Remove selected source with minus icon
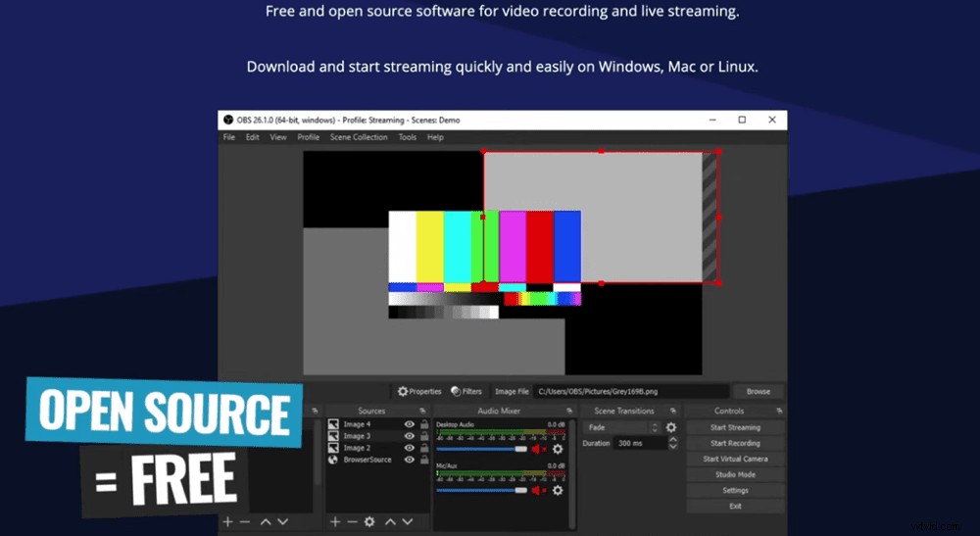The height and width of the screenshot is (536, 980). click(352, 521)
